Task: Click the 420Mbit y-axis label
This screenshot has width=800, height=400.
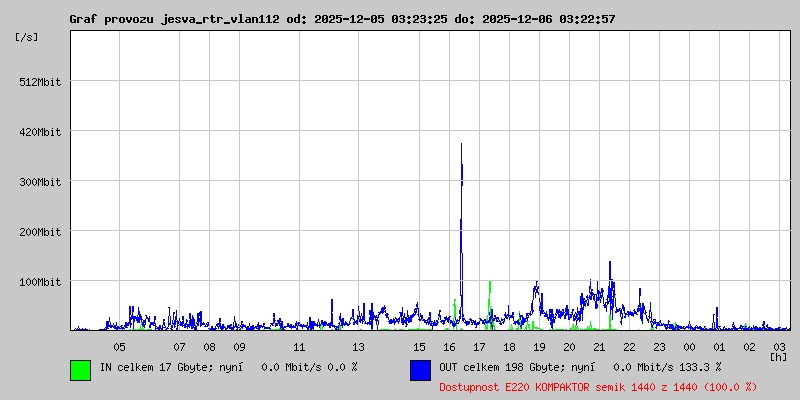Action: 40,132
